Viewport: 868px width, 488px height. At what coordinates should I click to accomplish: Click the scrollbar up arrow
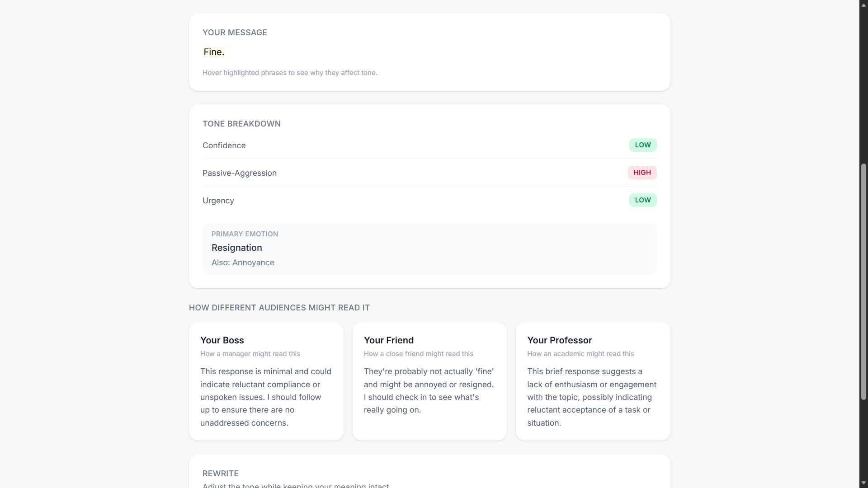click(x=863, y=5)
